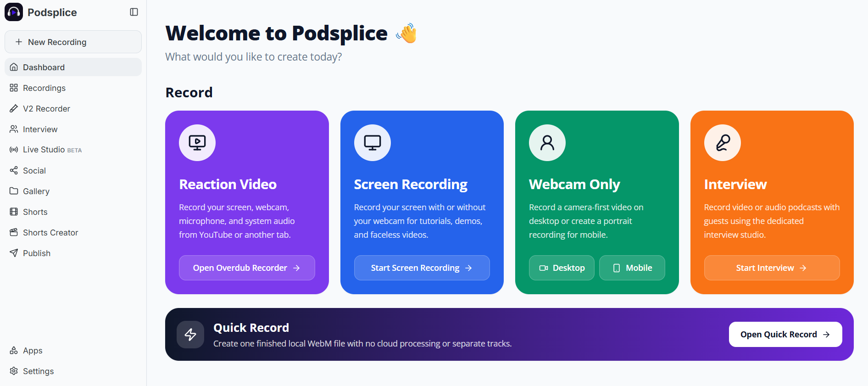This screenshot has width=868, height=386.
Task: Open the Gallery section
Action: click(x=73, y=191)
